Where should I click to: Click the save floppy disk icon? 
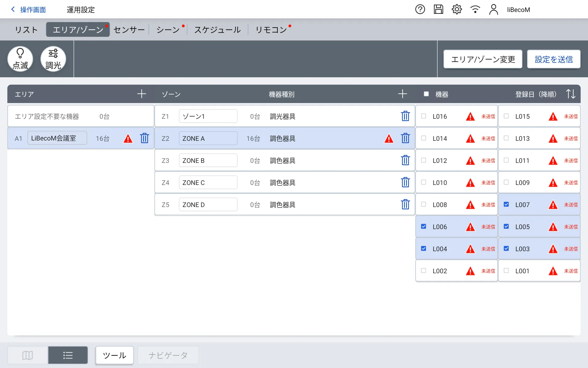click(438, 10)
